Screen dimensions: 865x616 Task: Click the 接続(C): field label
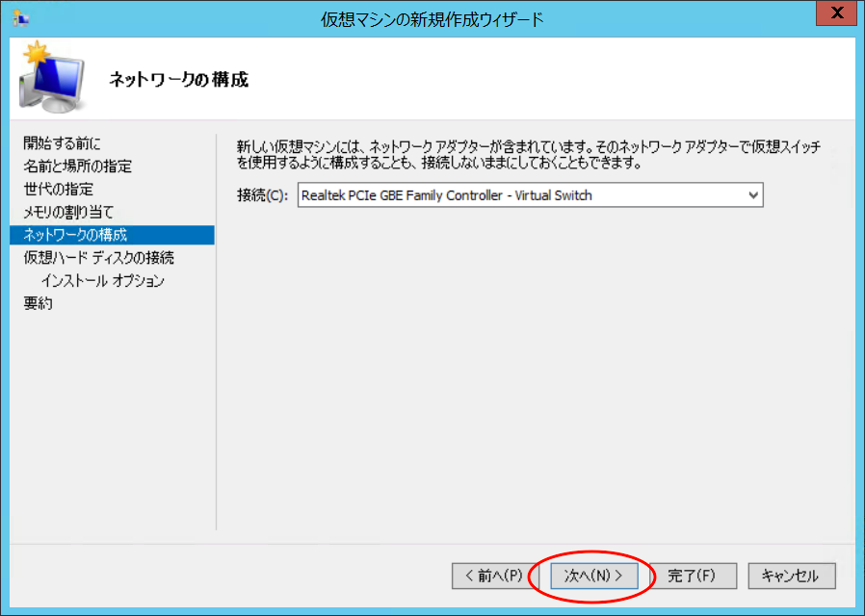tap(262, 195)
